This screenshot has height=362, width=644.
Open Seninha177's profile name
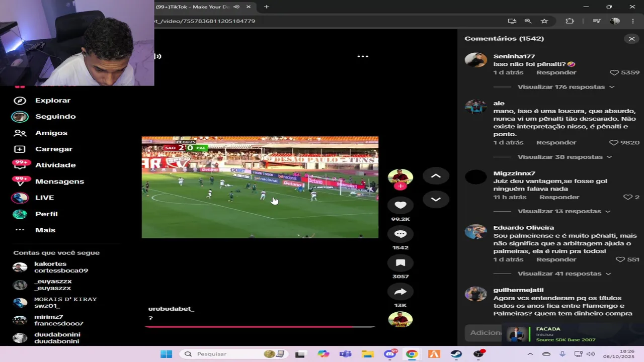tap(514, 56)
